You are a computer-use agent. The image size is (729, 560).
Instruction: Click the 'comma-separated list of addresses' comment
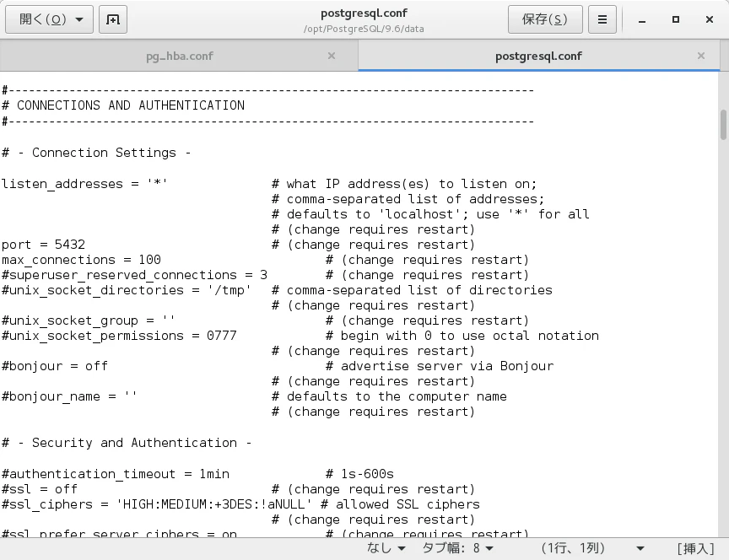408,199
